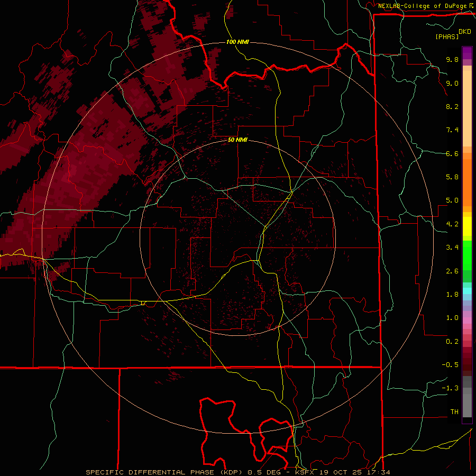Click the 1.0 value on the color scale
Image resolution: width=476 pixels, height=476 pixels.
(x=452, y=318)
